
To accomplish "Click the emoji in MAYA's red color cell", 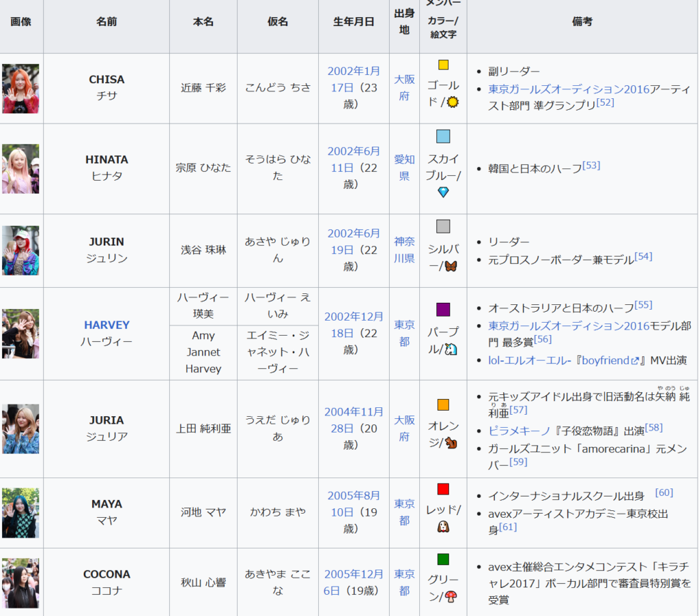I will (x=443, y=527).
